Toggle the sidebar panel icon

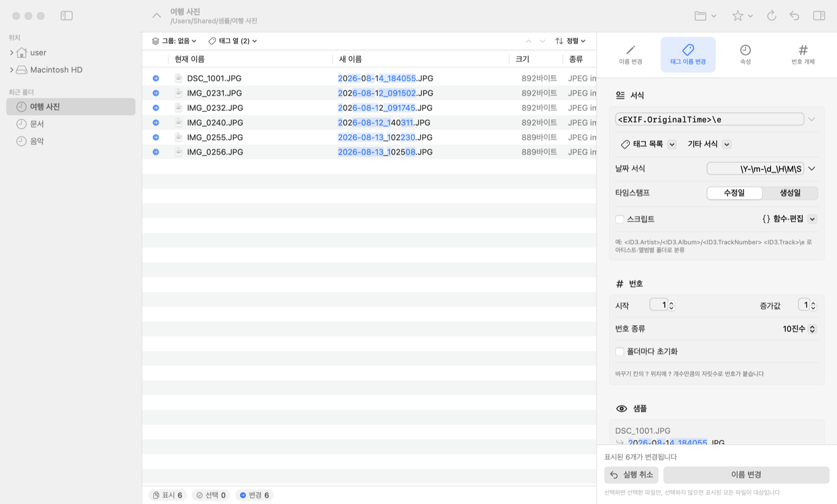click(66, 16)
